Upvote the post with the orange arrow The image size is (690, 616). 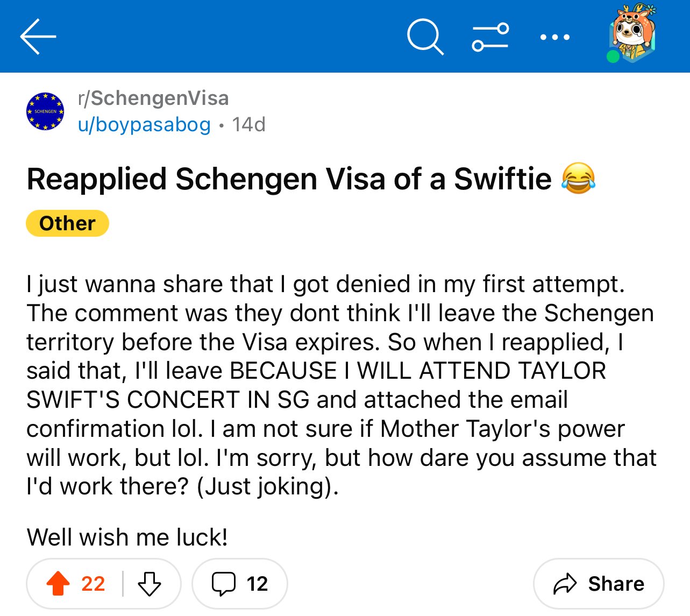pyautogui.click(x=58, y=584)
